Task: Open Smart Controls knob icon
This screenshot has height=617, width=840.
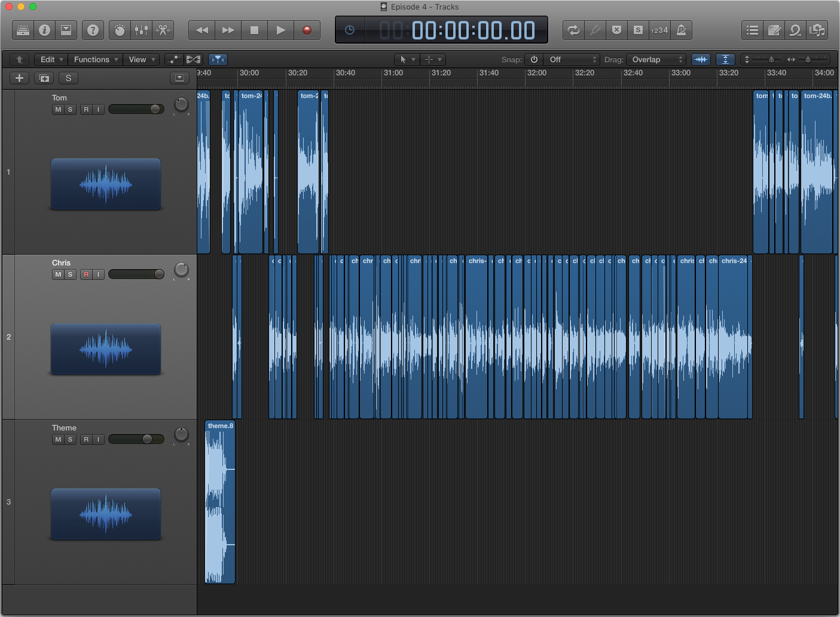Action: click(x=120, y=30)
